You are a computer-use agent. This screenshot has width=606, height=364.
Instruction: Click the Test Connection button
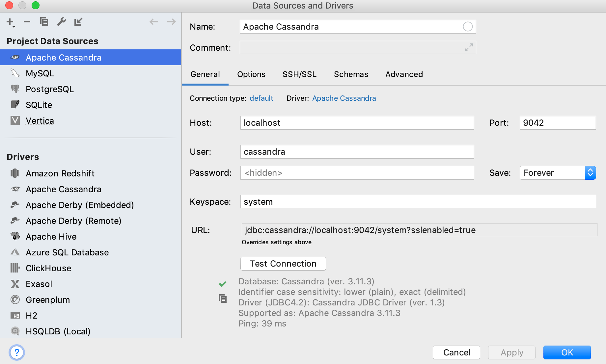[x=283, y=263]
